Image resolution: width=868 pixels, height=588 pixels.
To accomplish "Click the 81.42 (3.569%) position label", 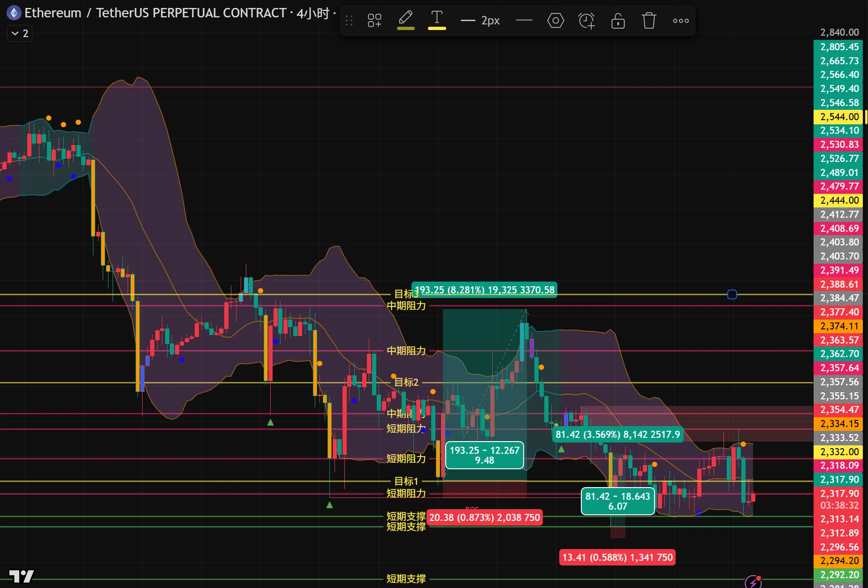I will [x=617, y=435].
